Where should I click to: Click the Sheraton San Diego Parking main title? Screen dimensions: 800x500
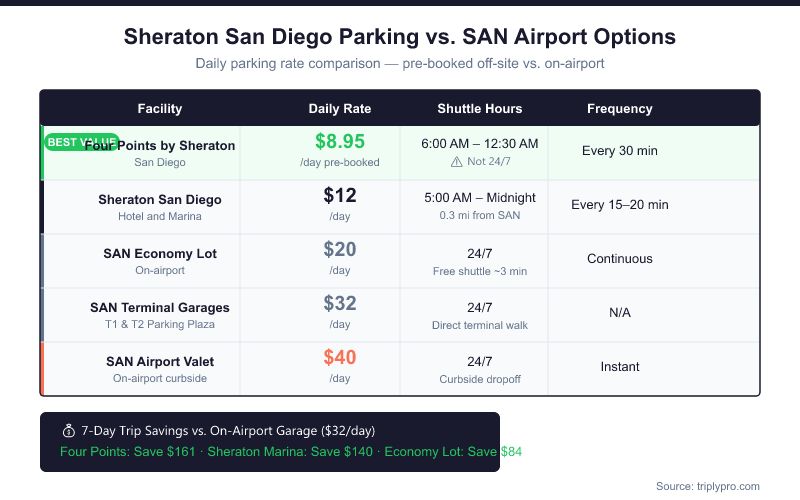400,37
